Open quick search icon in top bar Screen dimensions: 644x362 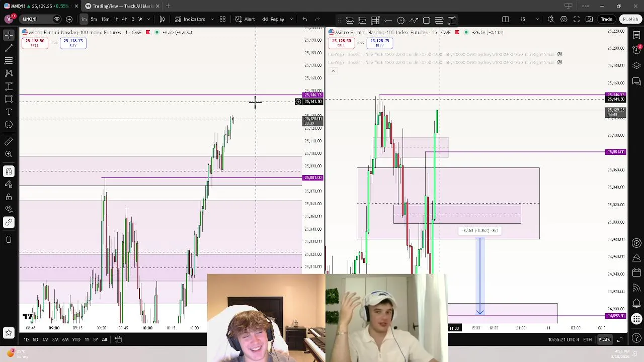[x=551, y=19]
